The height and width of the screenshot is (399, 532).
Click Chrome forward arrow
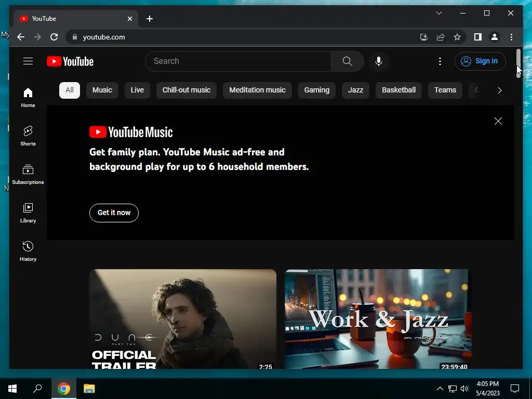[x=37, y=37]
